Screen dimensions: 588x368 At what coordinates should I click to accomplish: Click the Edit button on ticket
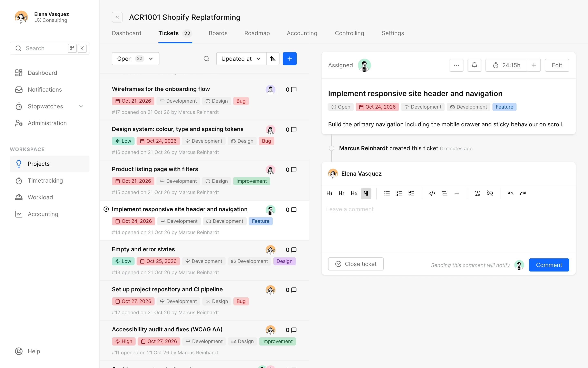[x=557, y=65]
